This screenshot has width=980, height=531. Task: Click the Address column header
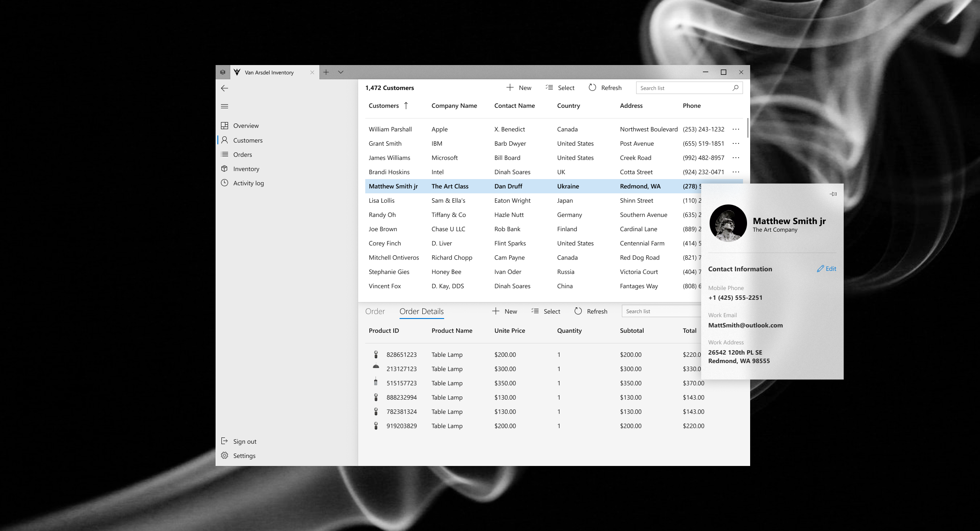tap(631, 106)
